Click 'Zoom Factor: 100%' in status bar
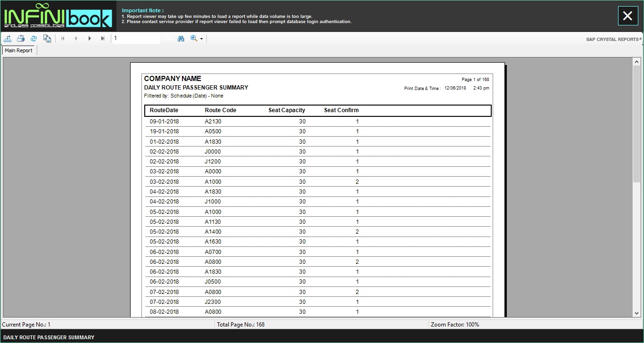644x343 pixels. pyautogui.click(x=455, y=325)
